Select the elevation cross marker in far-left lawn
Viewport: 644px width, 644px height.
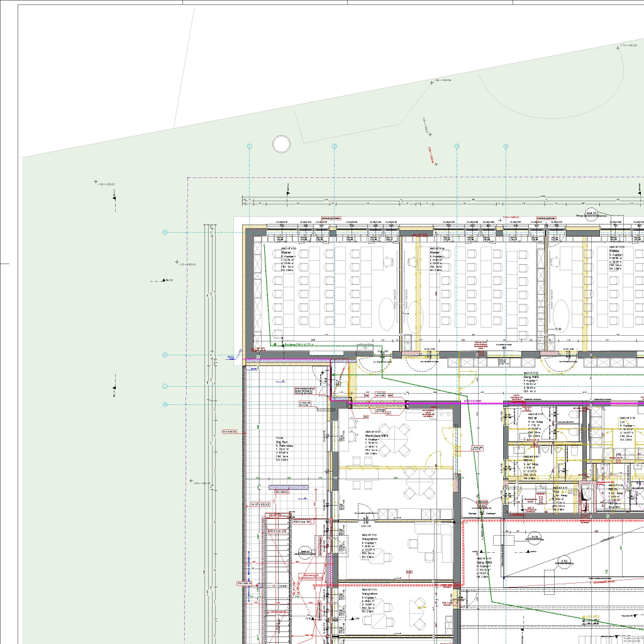pyautogui.click(x=96, y=183)
